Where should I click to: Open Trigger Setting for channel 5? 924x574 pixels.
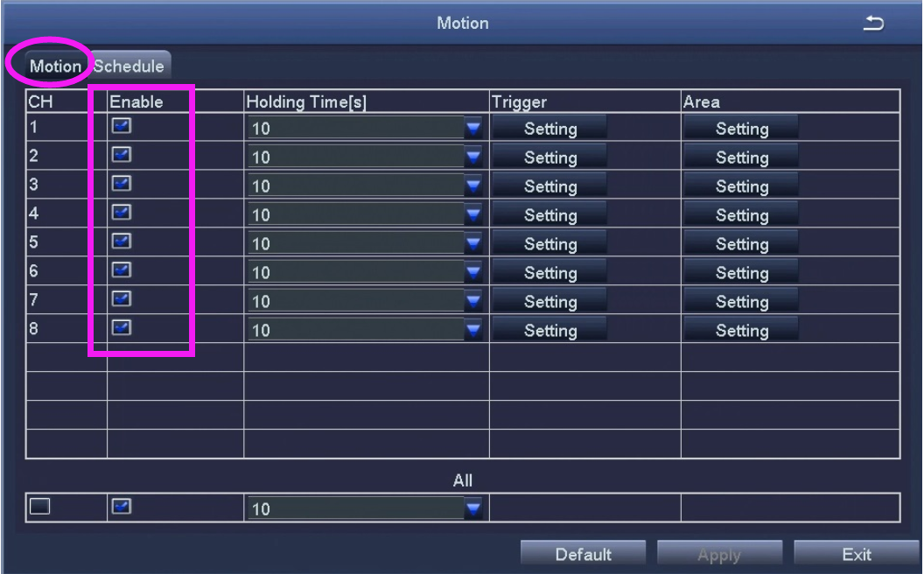pos(549,242)
